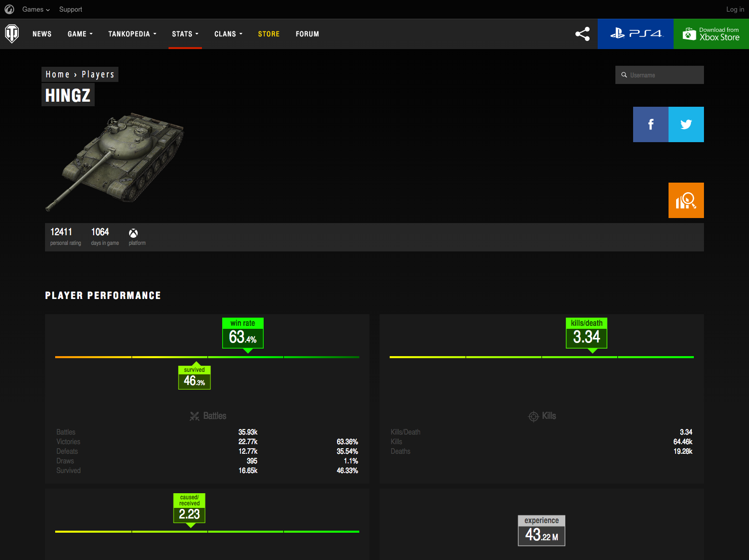Open the GAME dropdown menu
This screenshot has height=560, width=749.
click(80, 34)
